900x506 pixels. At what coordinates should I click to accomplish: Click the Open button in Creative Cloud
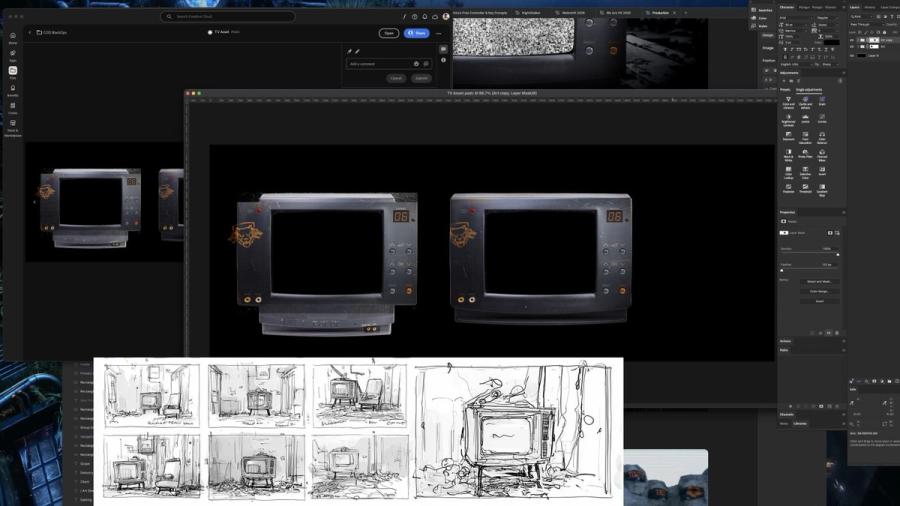[389, 33]
